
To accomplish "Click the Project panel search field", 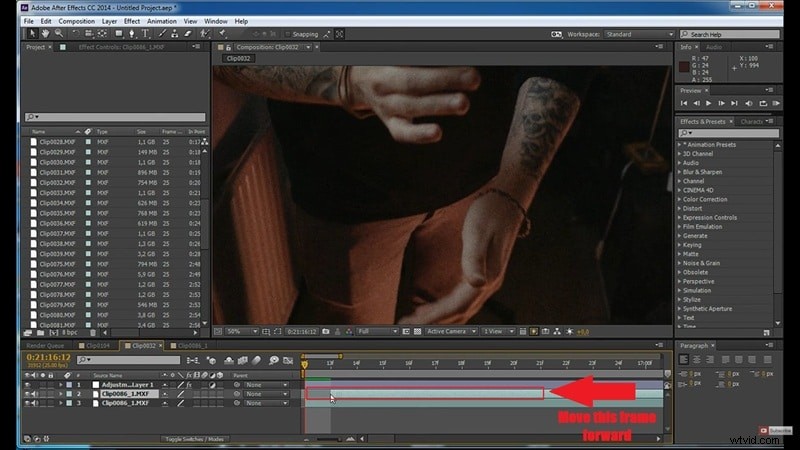I will (115, 117).
